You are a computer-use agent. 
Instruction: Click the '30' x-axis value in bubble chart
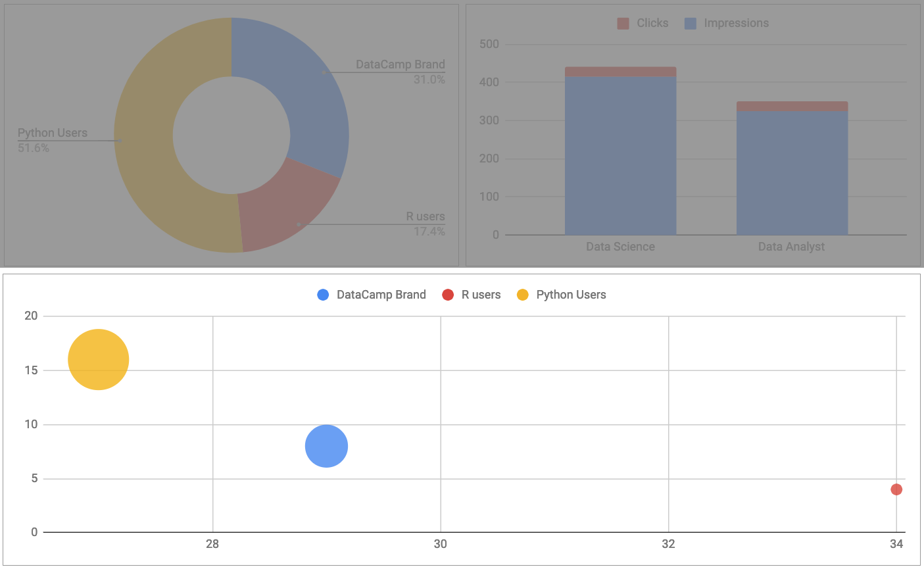[x=441, y=544]
